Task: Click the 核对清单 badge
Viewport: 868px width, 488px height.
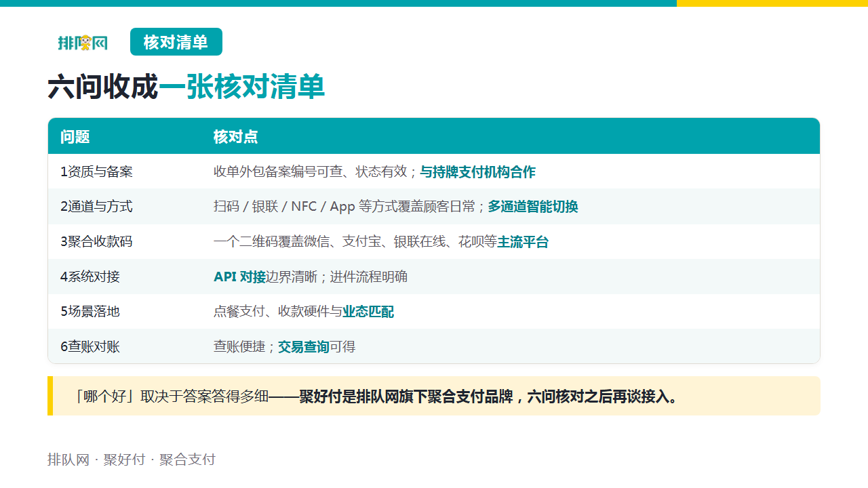Action: click(176, 42)
